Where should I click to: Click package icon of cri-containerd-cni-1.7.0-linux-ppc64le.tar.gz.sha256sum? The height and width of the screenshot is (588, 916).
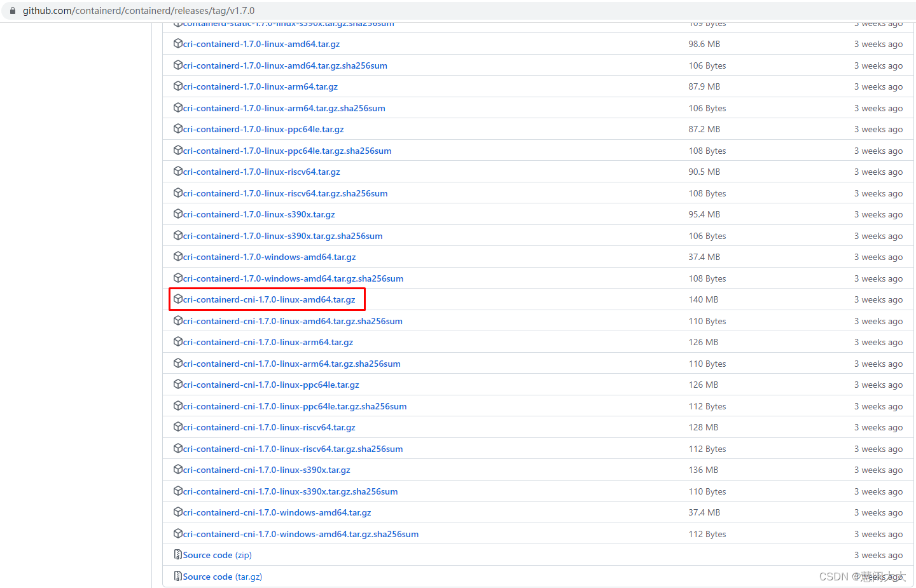[178, 406]
